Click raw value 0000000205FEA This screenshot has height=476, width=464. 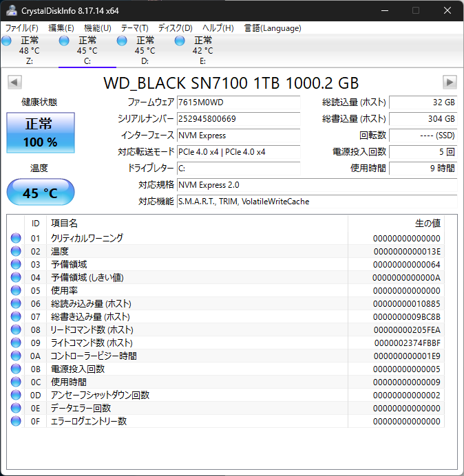[x=407, y=330]
